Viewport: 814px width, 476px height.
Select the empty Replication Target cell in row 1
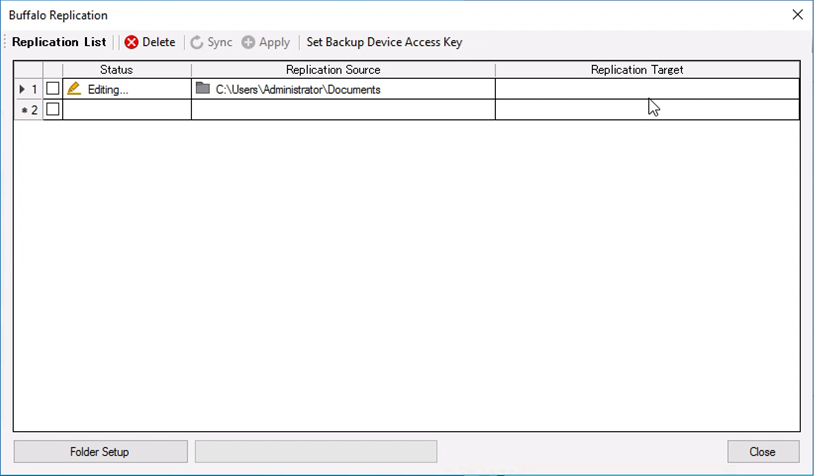click(x=600, y=89)
